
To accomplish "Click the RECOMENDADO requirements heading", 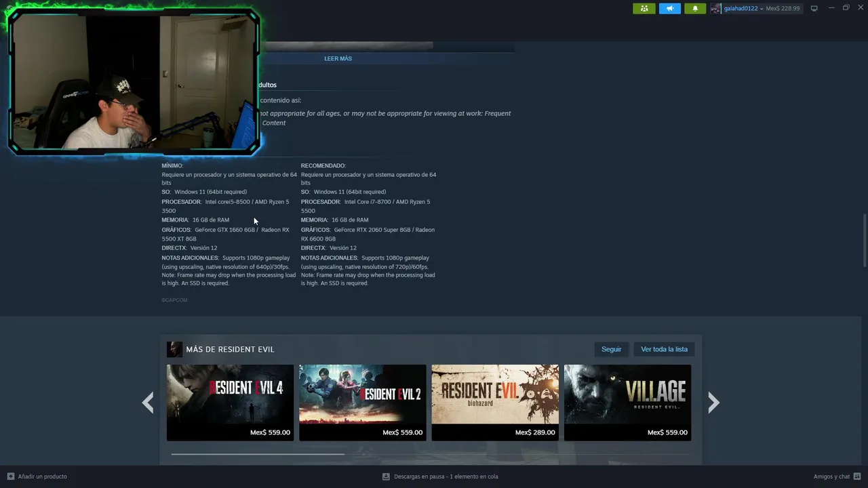I will tap(323, 165).
